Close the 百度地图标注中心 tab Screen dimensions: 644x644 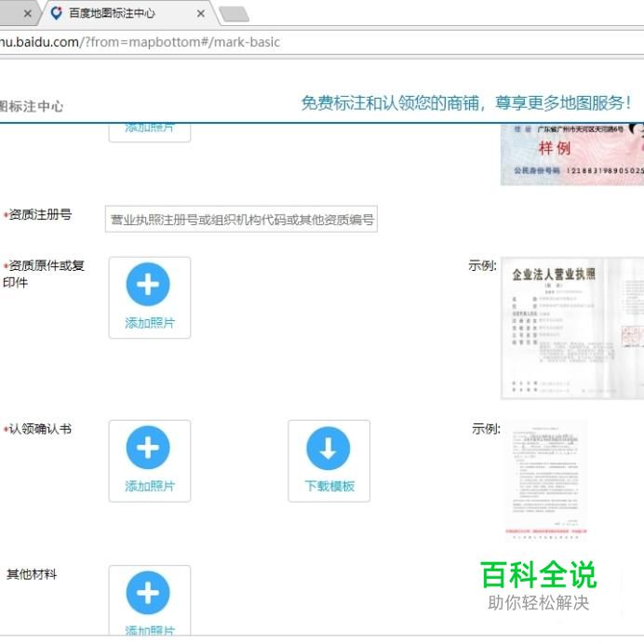point(201,14)
